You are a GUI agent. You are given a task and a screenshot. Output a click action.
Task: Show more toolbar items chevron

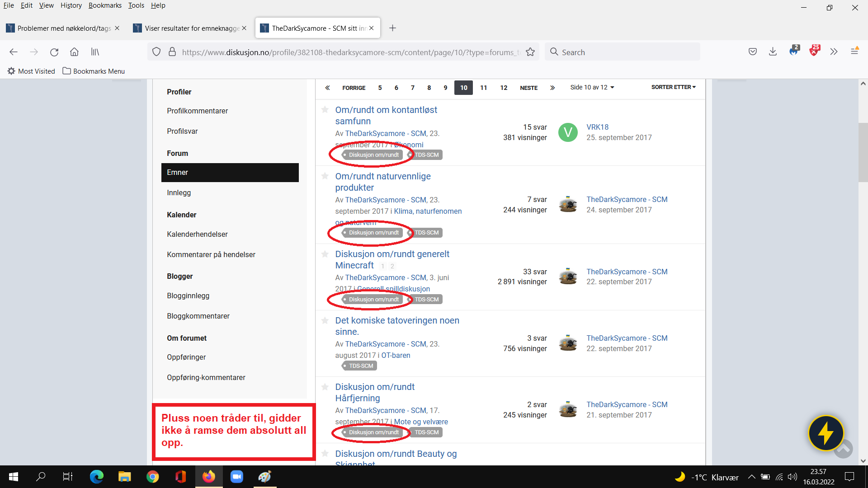click(834, 52)
